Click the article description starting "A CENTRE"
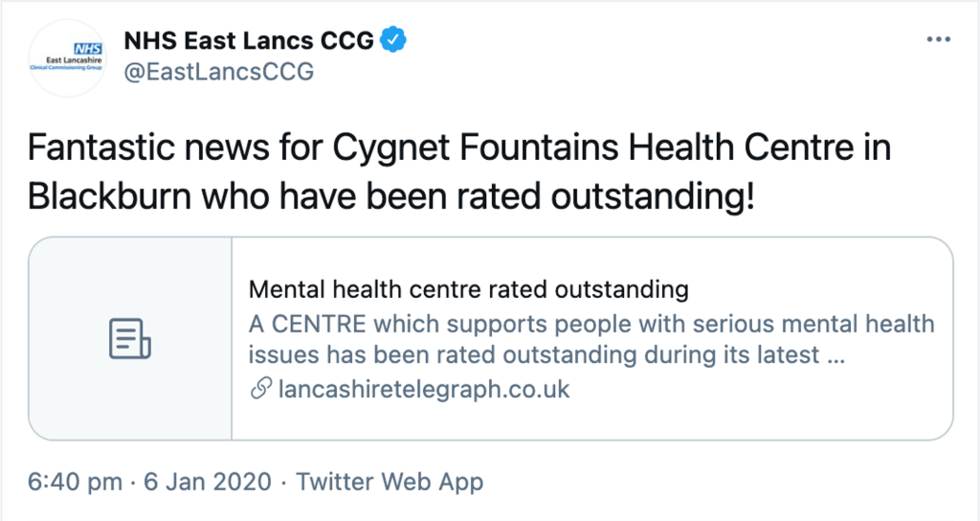 point(590,339)
